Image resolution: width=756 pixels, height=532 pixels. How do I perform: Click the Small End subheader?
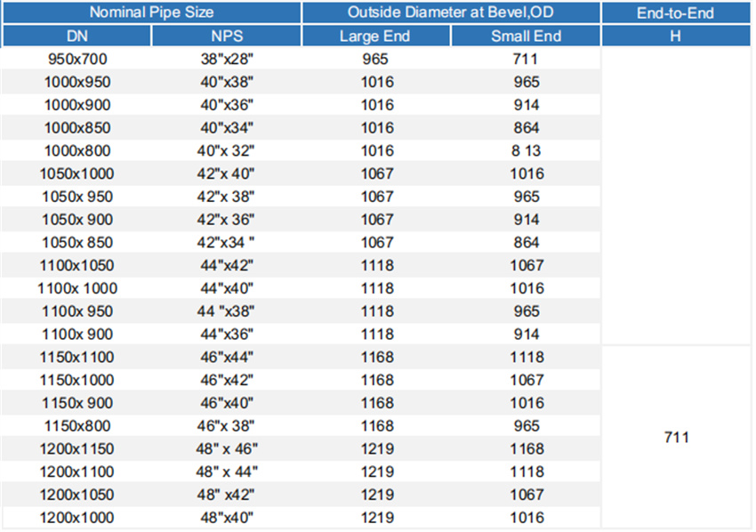[x=526, y=36]
